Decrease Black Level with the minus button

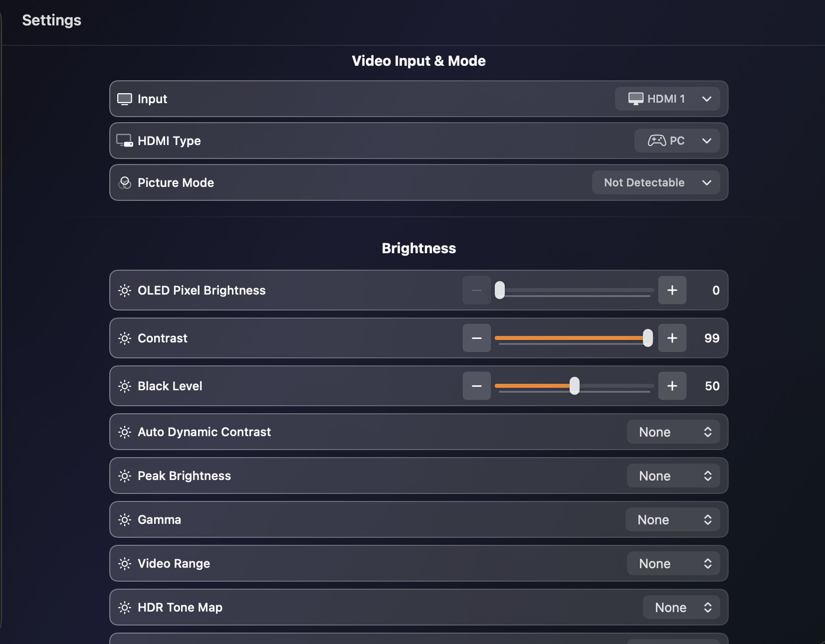tap(476, 386)
